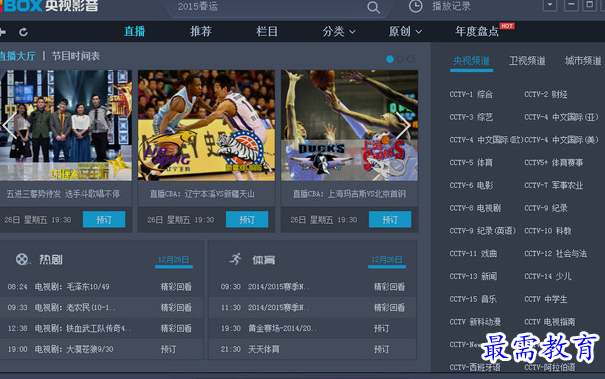The width and height of the screenshot is (605, 379).
Task: Click the refresh arrow icon
Action: (x=24, y=32)
